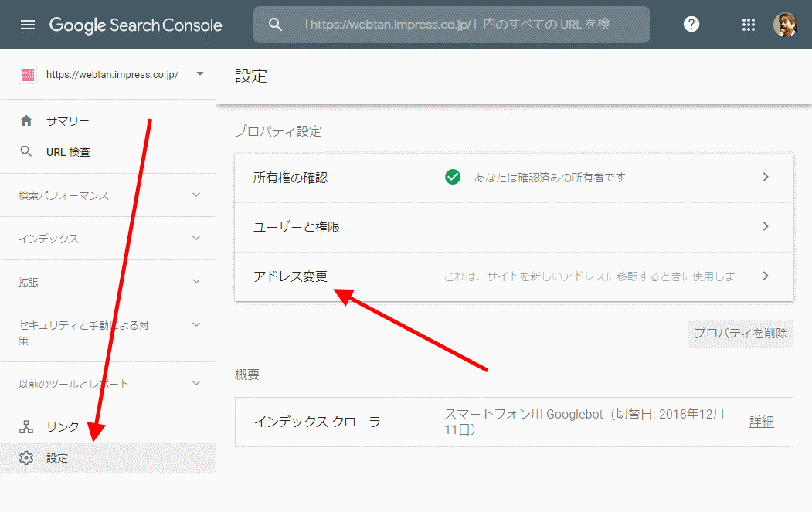Click the インデックス クローラ label
Image resolution: width=812 pixels, height=512 pixels.
click(317, 422)
